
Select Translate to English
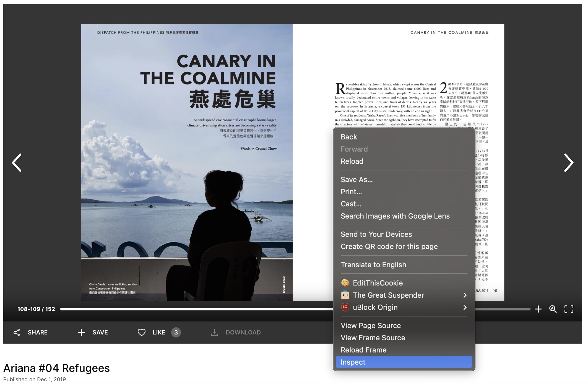click(373, 265)
